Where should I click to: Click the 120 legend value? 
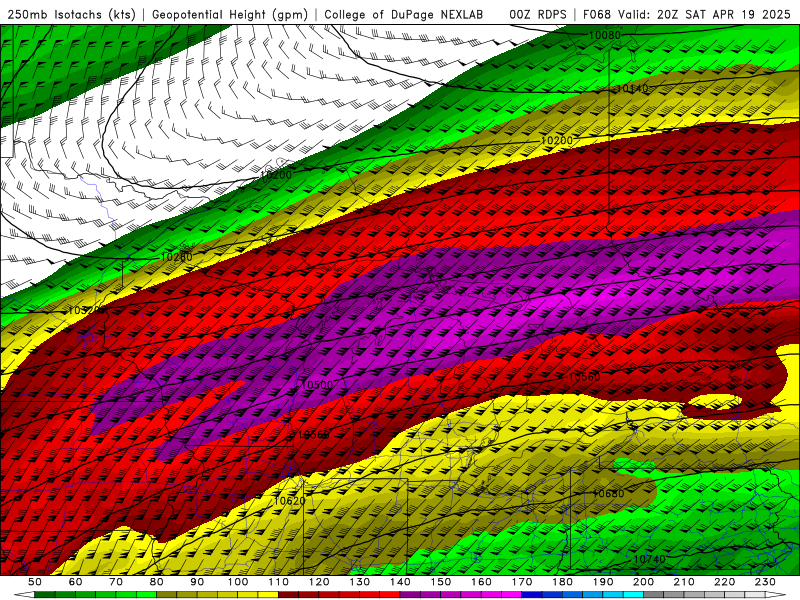[318, 582]
